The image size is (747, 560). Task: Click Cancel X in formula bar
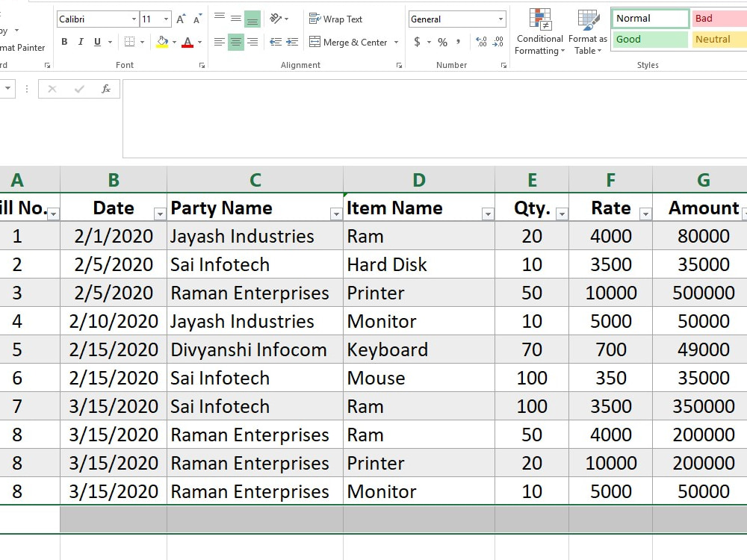pyautogui.click(x=52, y=89)
